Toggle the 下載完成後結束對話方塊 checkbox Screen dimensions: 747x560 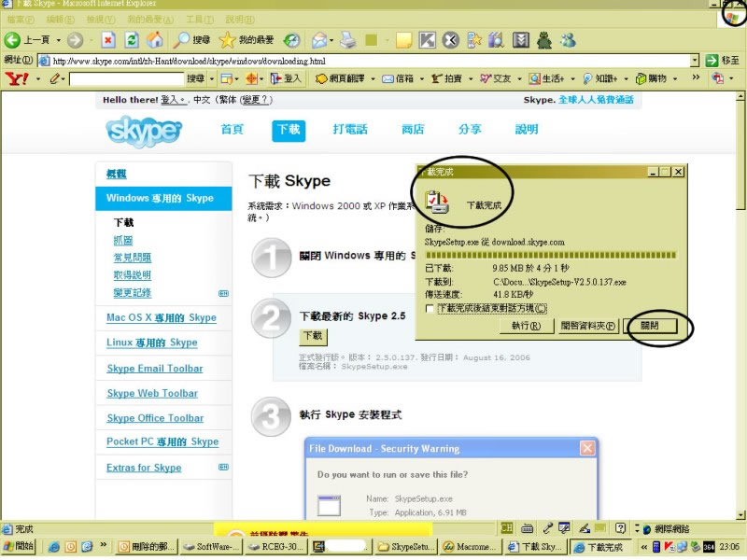click(x=430, y=309)
